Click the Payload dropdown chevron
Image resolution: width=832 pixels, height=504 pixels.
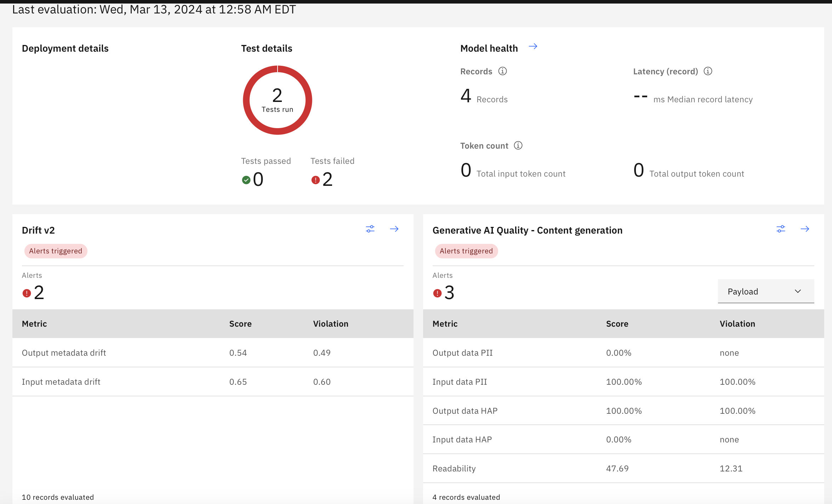(798, 291)
